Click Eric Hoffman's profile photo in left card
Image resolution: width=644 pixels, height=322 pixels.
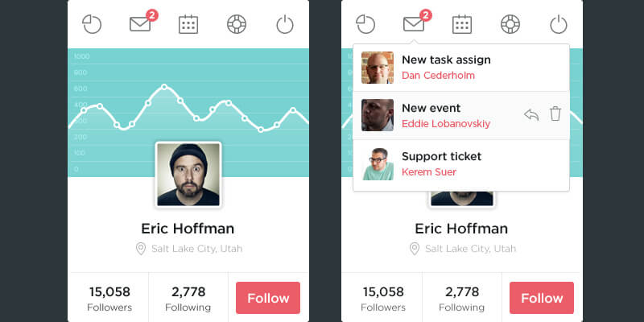pos(188,175)
